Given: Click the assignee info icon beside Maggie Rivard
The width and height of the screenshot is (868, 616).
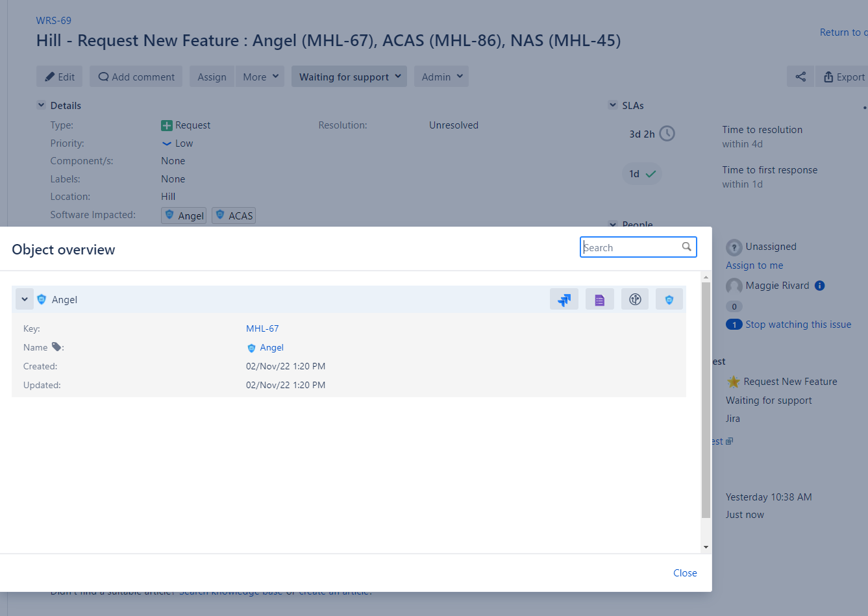Looking at the screenshot, I should (x=819, y=285).
